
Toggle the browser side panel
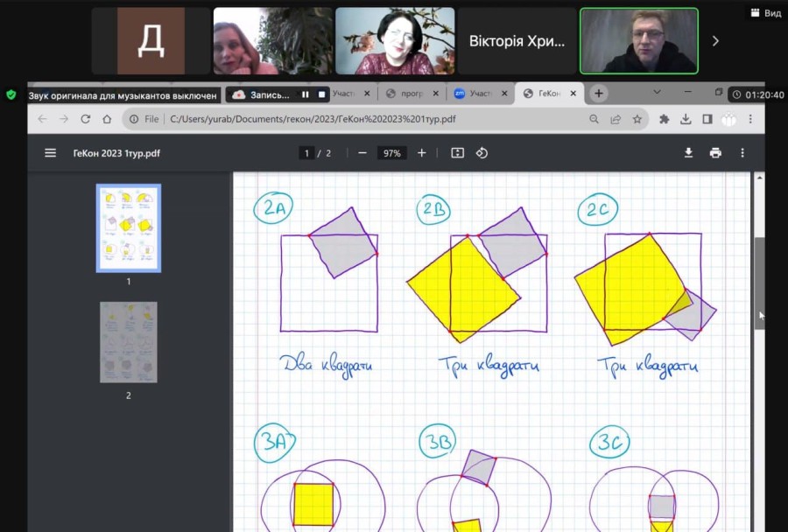[707, 119]
